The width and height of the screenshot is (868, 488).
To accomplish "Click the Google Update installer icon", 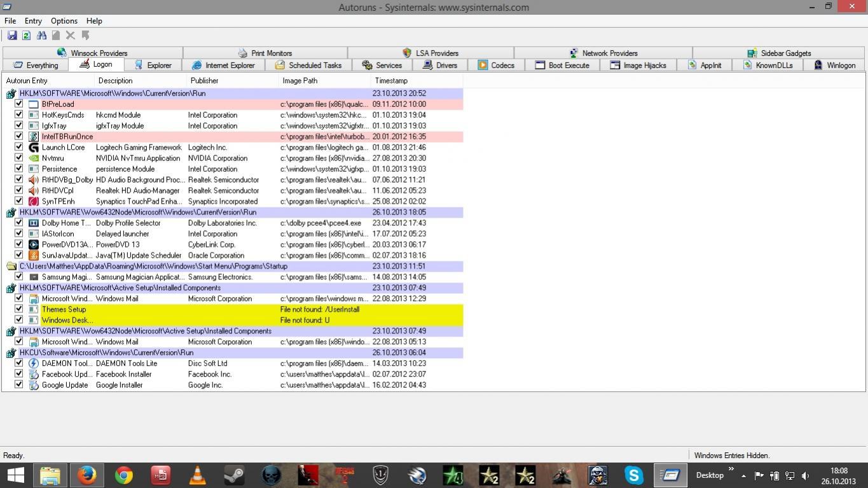I will click(x=34, y=386).
